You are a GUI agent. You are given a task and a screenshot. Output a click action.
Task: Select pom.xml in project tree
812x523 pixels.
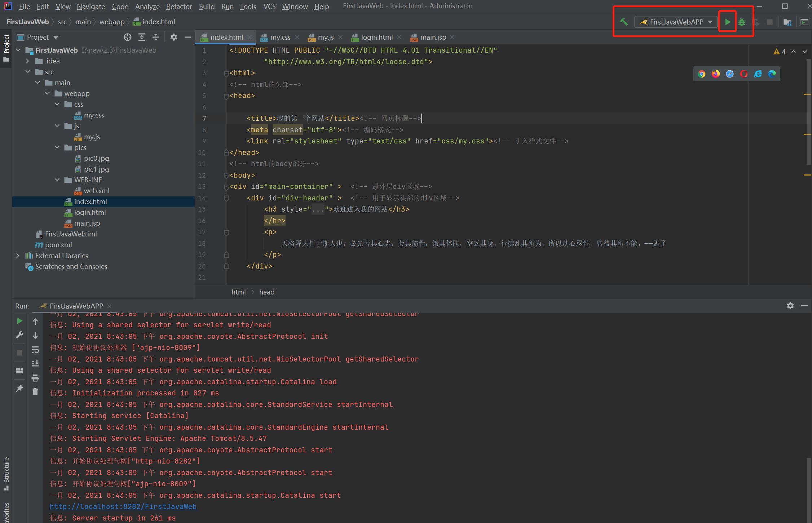click(58, 245)
